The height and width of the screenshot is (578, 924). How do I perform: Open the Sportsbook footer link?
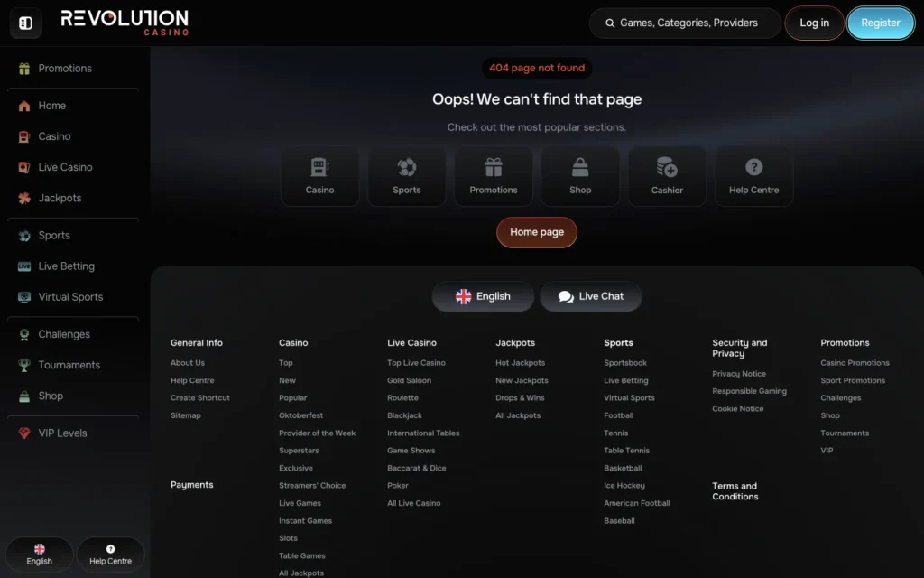tap(625, 363)
